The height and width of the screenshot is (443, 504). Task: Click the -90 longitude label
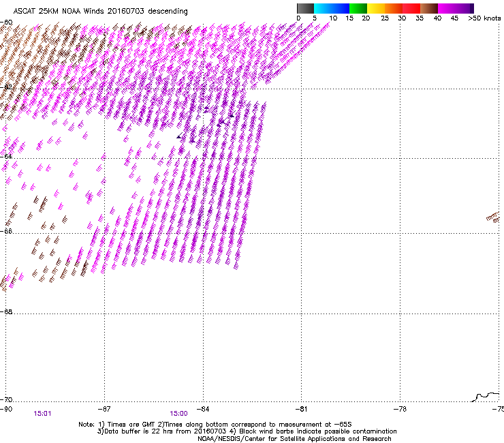pyautogui.click(x=6, y=409)
